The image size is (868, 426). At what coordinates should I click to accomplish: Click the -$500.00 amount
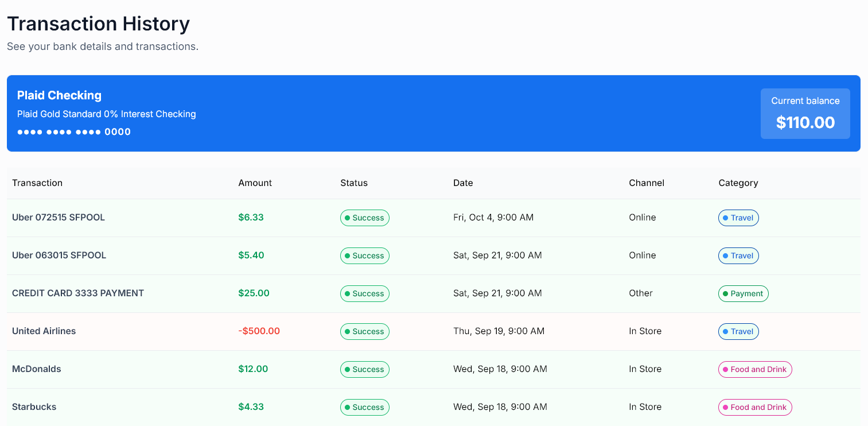tap(259, 331)
